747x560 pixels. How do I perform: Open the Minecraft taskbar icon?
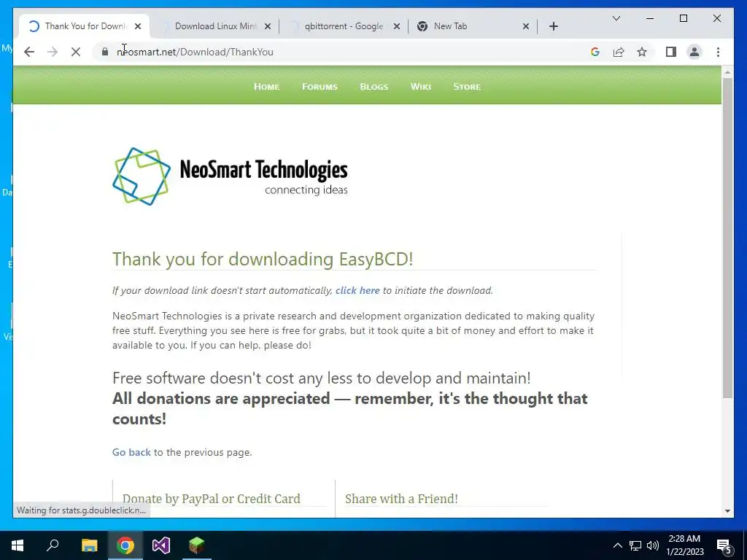[197, 545]
